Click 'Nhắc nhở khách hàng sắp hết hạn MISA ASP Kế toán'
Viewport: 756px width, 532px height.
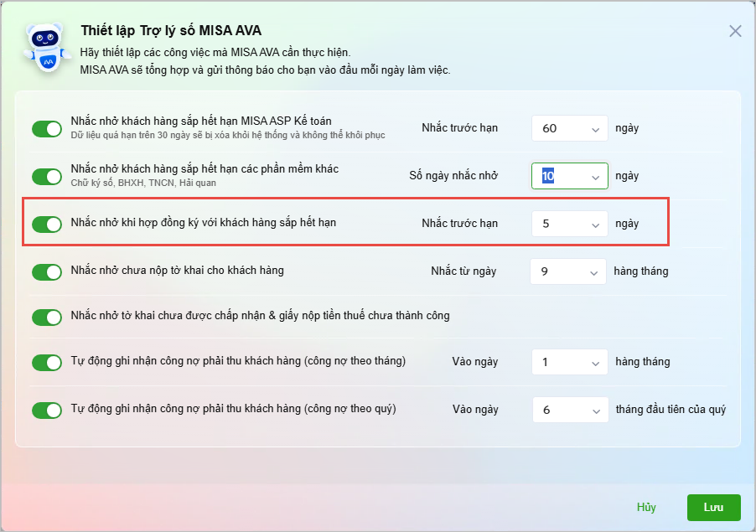pyautogui.click(x=201, y=121)
